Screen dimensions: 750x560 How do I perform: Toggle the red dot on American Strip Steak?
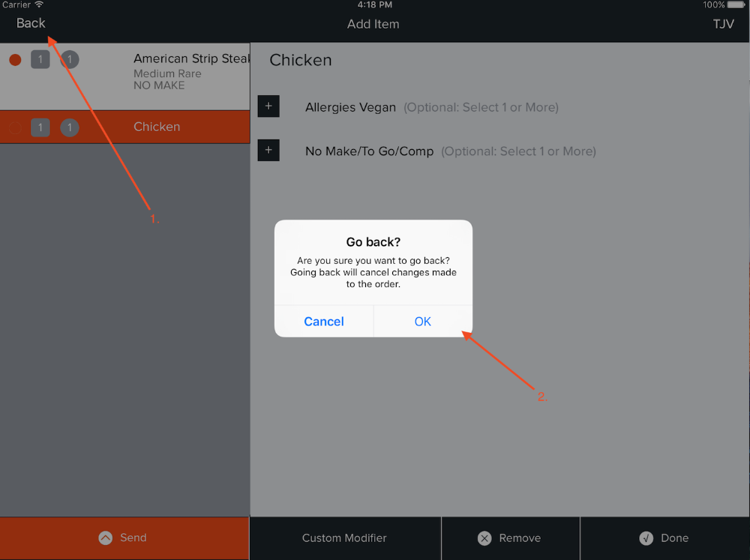(15, 60)
